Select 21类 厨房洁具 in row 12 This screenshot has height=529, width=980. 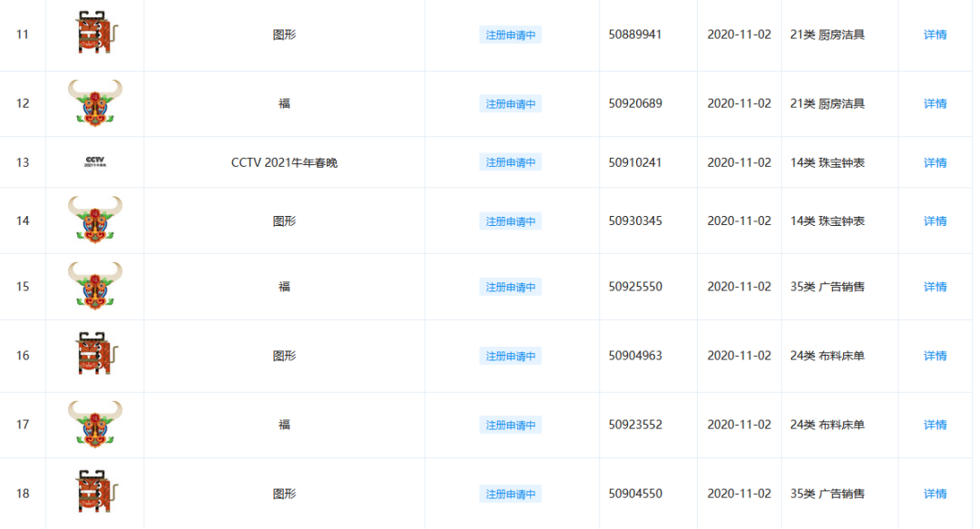[828, 103]
